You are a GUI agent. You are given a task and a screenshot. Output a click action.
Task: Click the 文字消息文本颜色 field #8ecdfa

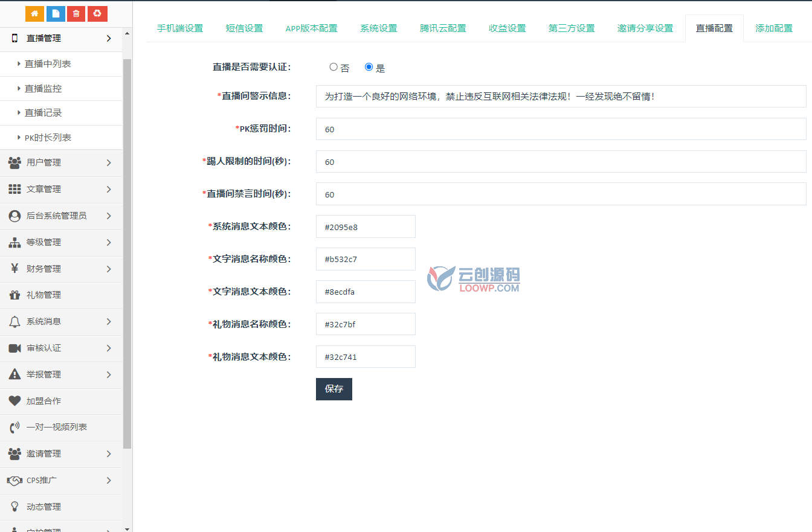click(366, 292)
